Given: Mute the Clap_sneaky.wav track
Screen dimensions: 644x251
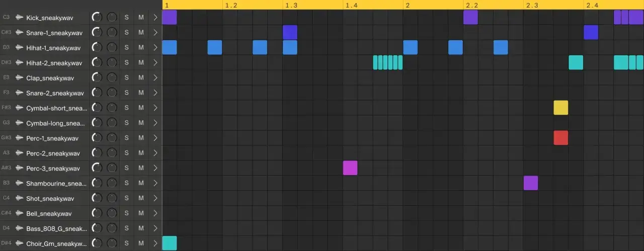Looking at the screenshot, I should (141, 78).
